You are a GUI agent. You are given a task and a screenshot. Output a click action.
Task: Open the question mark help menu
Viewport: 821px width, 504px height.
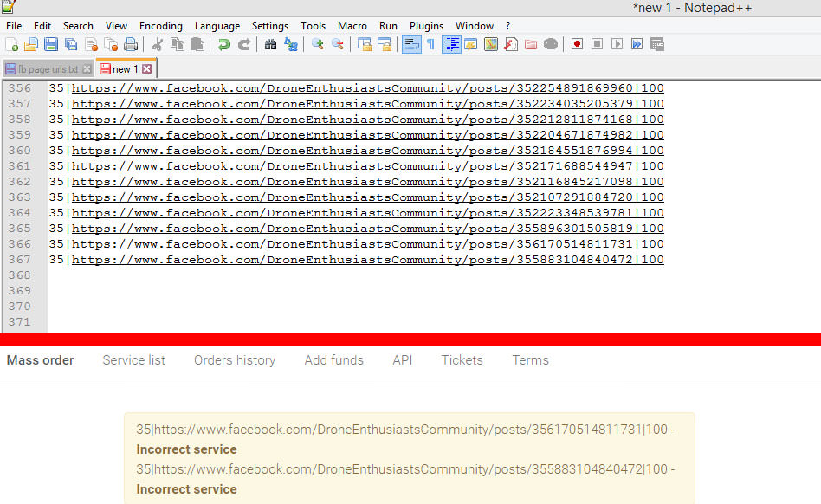[x=507, y=26]
